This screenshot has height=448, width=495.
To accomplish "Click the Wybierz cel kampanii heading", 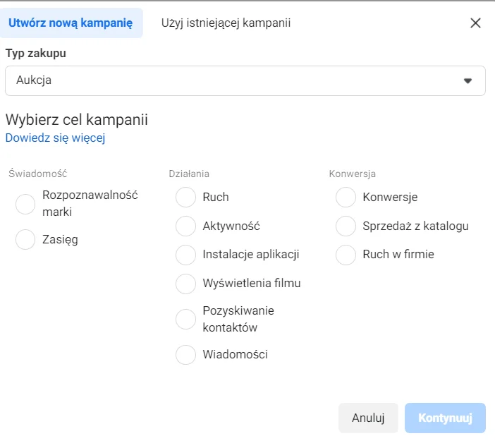I will [x=77, y=119].
